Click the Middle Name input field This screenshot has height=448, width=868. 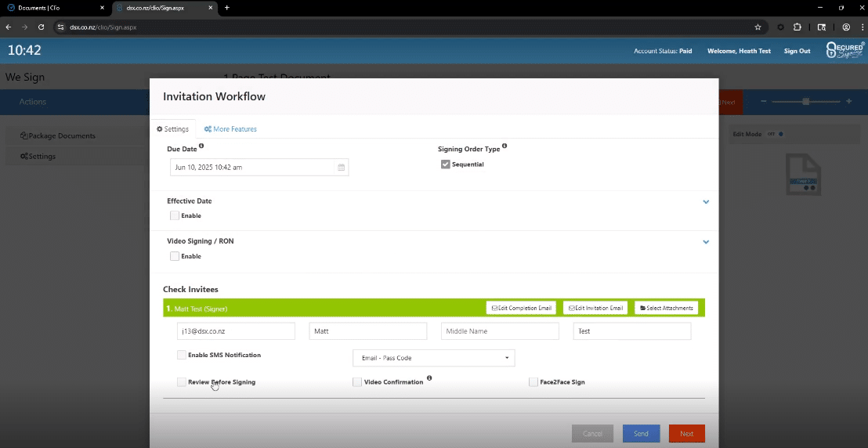(500, 331)
